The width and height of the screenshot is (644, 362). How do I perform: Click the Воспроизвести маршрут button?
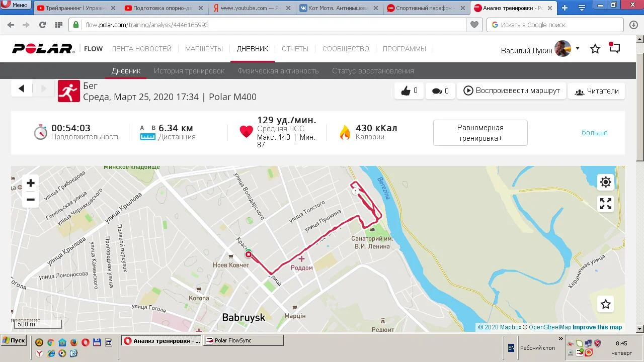click(x=511, y=91)
